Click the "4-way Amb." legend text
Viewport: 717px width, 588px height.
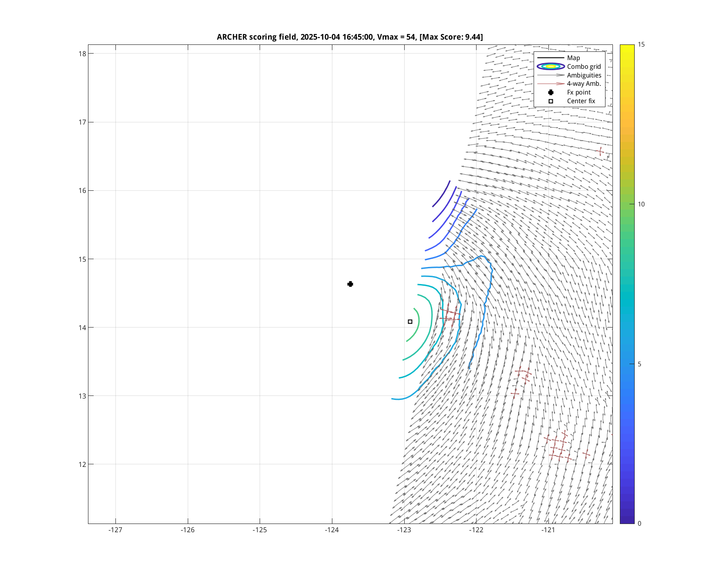pyautogui.click(x=584, y=84)
